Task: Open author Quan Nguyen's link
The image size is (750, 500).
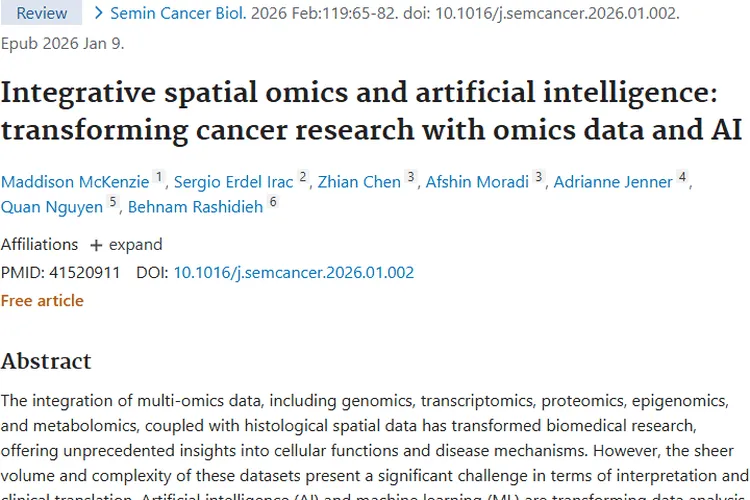Action: [x=53, y=207]
